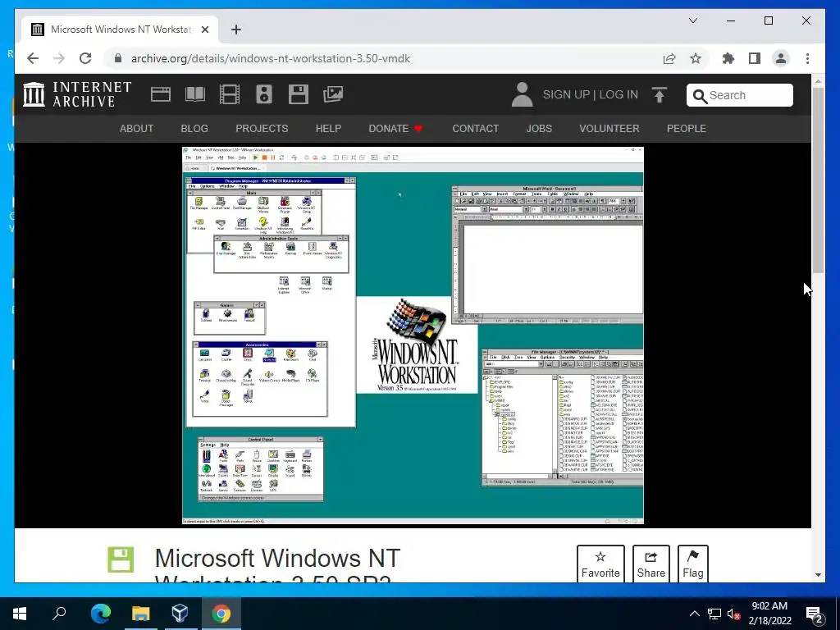This screenshot has height=630, width=840.
Task: Click the LOG IN link
Action: tap(619, 95)
